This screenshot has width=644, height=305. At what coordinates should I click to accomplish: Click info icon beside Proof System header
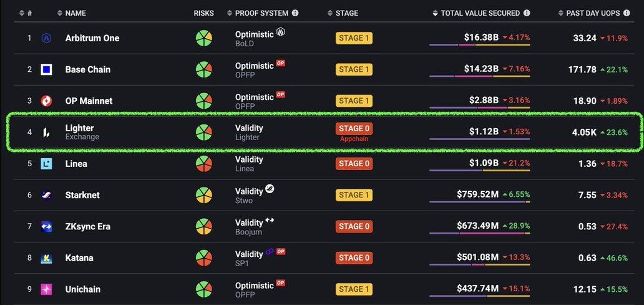click(x=295, y=12)
